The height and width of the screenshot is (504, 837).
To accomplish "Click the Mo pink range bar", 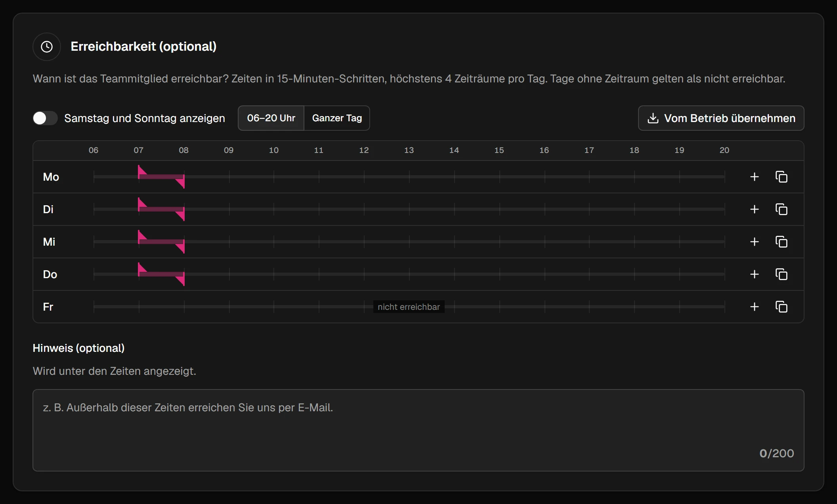I will coord(161,177).
